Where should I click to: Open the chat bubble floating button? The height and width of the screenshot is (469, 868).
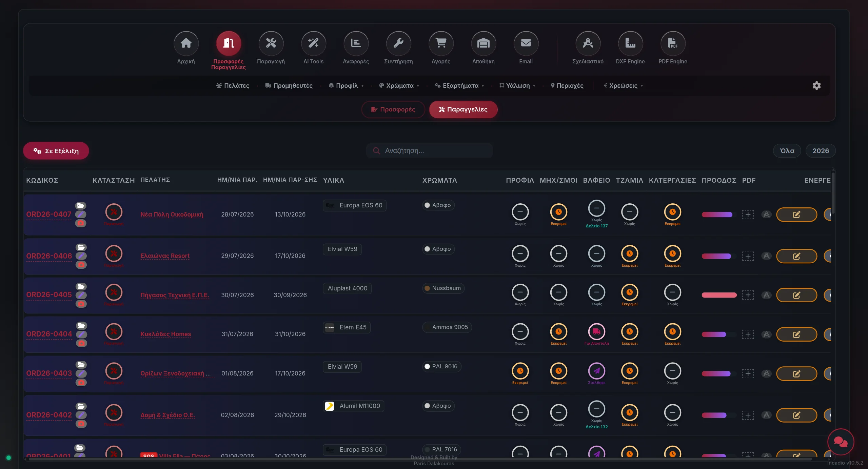tap(841, 442)
